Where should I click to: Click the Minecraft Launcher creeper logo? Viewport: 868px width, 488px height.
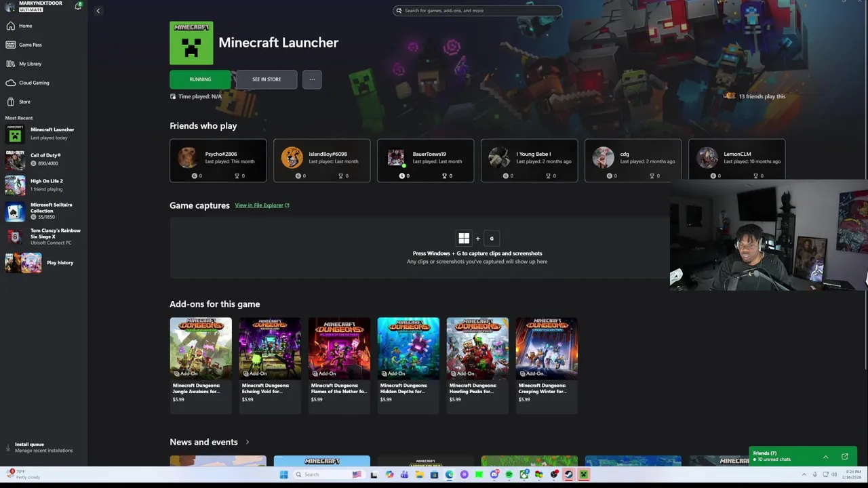[x=191, y=43]
